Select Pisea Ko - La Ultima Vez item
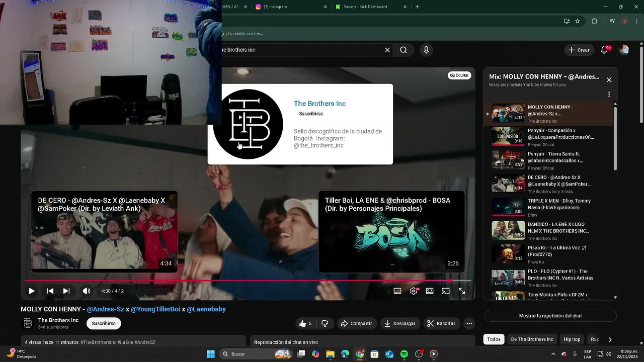 (548, 254)
